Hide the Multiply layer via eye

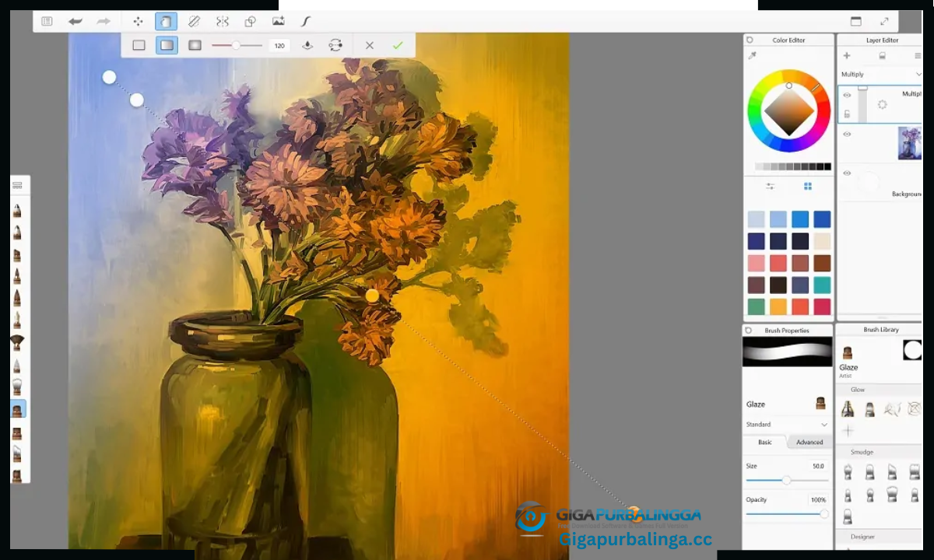847,95
